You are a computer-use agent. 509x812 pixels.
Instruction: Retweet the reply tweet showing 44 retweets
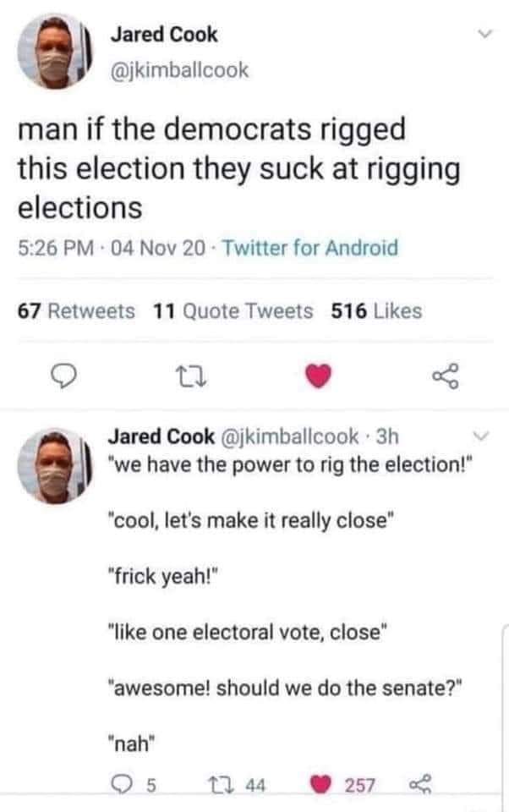(236, 785)
